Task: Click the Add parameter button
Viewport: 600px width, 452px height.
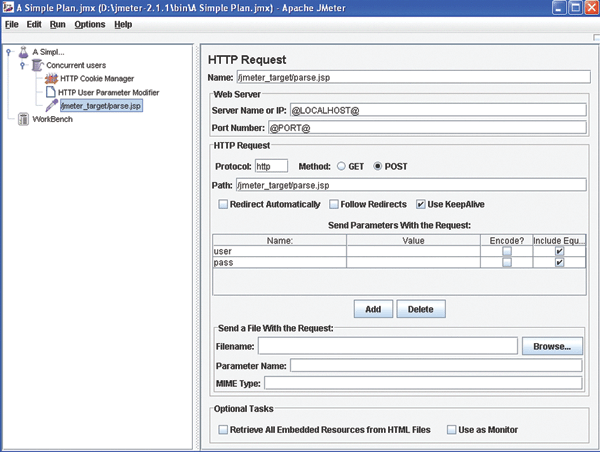Action: pos(372,309)
